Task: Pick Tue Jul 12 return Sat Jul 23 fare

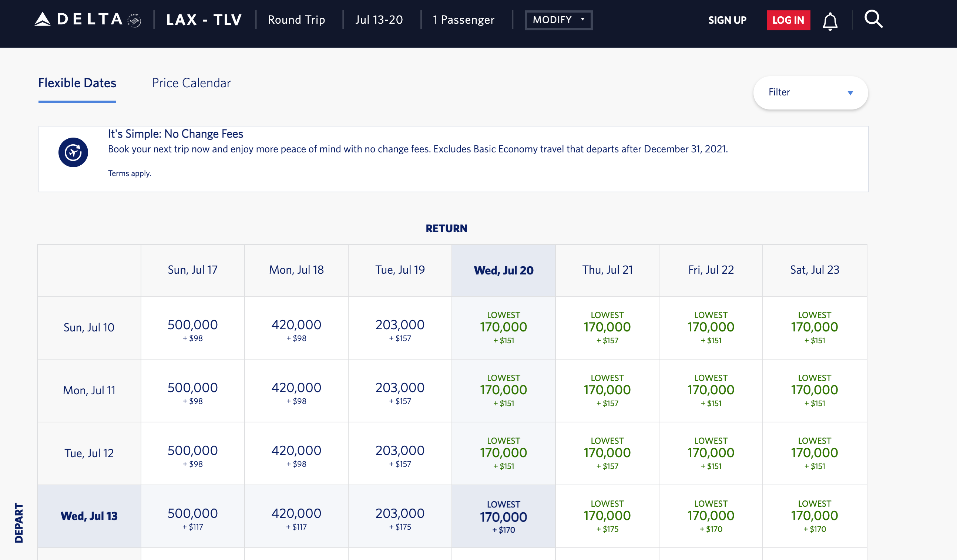Action: click(x=814, y=453)
